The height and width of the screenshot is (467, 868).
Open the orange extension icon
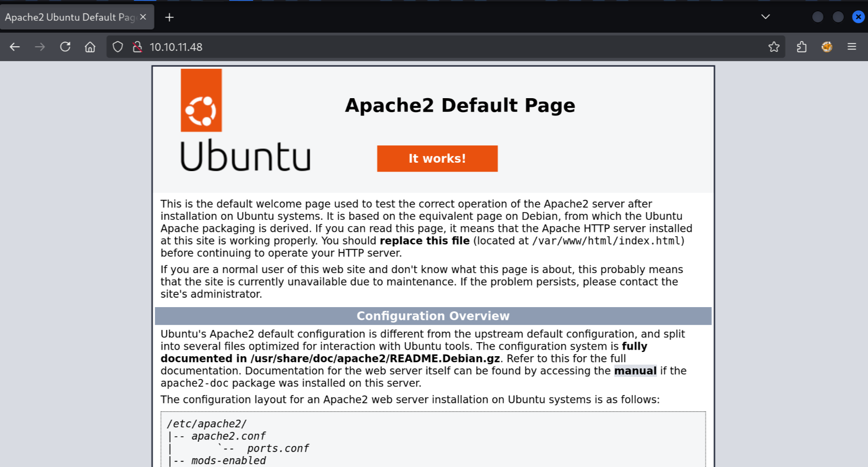(827, 47)
